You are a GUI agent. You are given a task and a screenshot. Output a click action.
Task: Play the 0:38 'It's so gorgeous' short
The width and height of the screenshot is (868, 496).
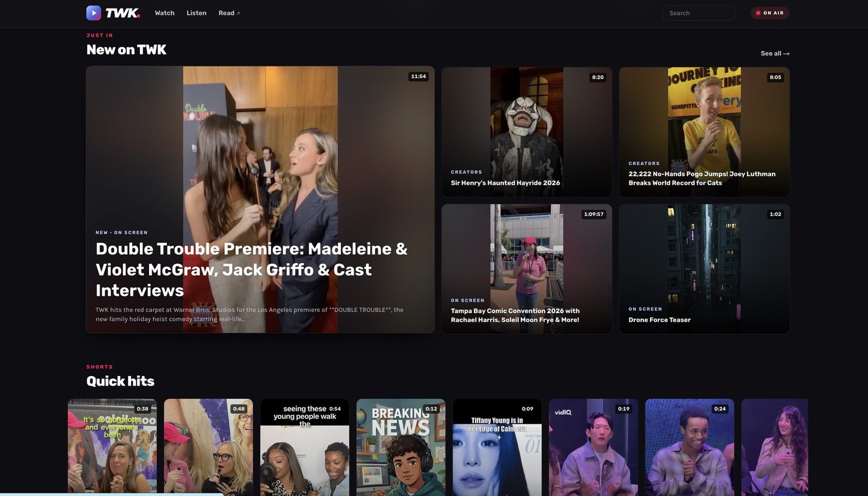112,447
